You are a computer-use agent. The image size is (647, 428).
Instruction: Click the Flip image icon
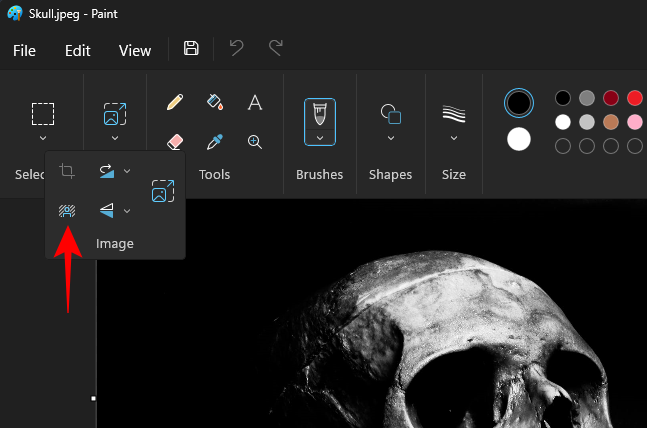point(106,211)
